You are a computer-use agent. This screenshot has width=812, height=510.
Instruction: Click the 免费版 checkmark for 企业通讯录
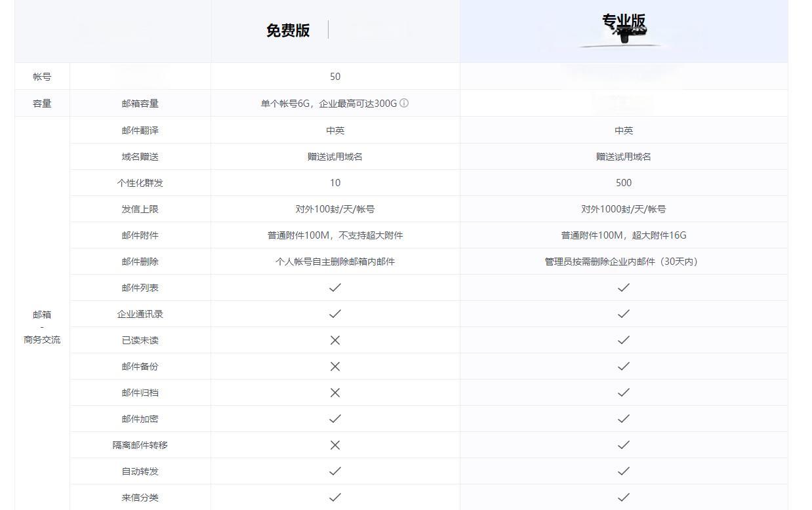[x=335, y=314]
